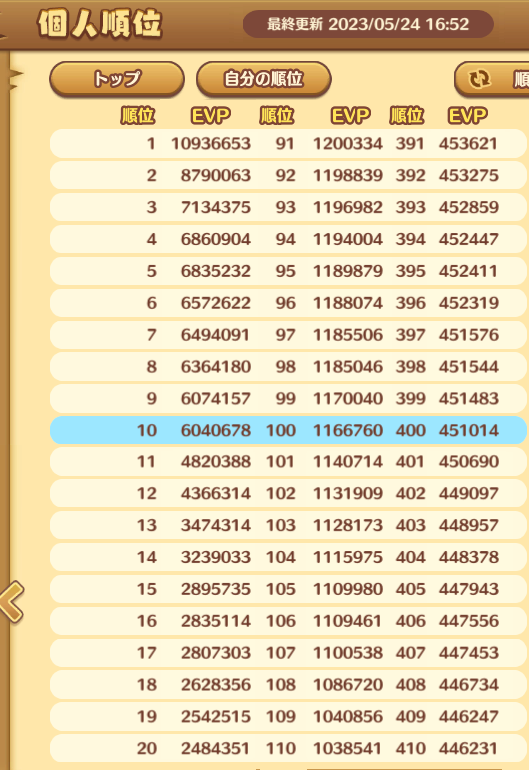Click the first 順位 column header

click(x=138, y=116)
